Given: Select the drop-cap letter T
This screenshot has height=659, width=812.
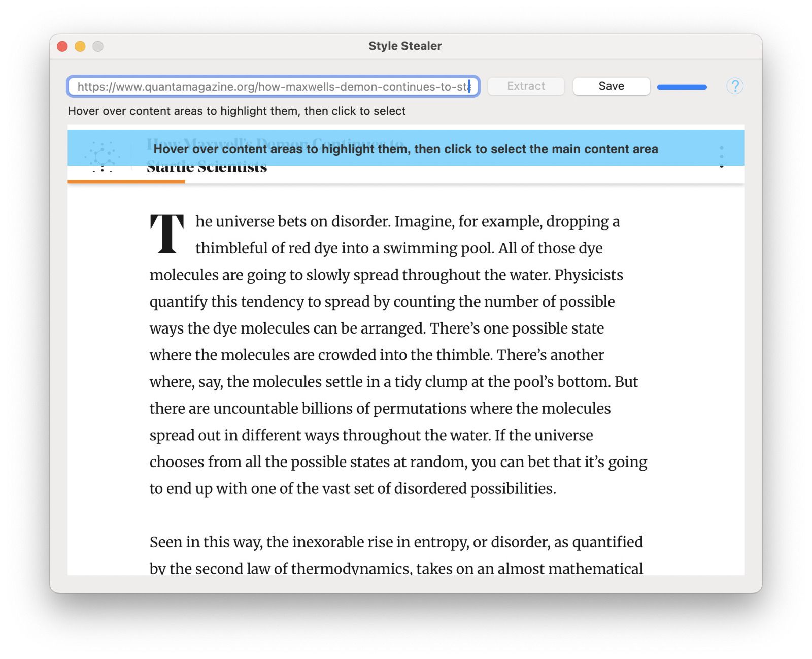Looking at the screenshot, I should point(167,234).
